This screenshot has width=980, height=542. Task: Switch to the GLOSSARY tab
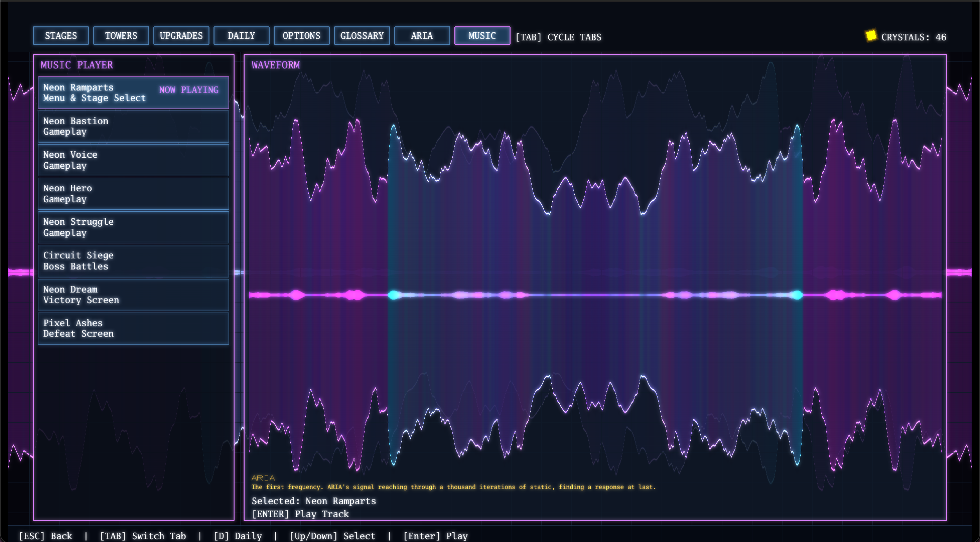tap(362, 36)
